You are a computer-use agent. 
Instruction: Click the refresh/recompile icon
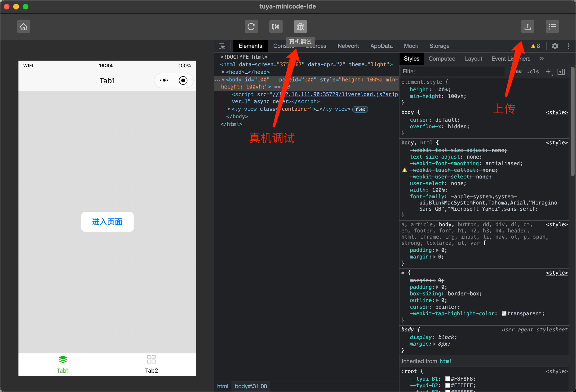[x=251, y=27]
